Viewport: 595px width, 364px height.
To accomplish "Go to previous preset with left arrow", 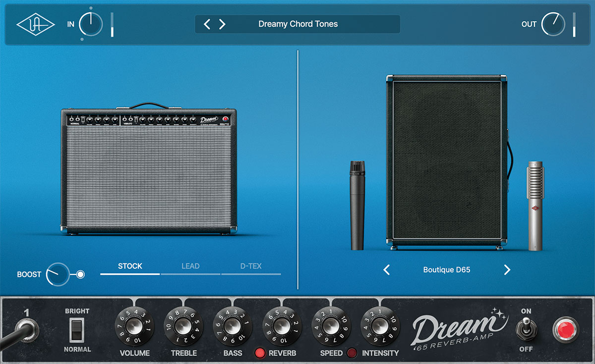I will [x=207, y=24].
